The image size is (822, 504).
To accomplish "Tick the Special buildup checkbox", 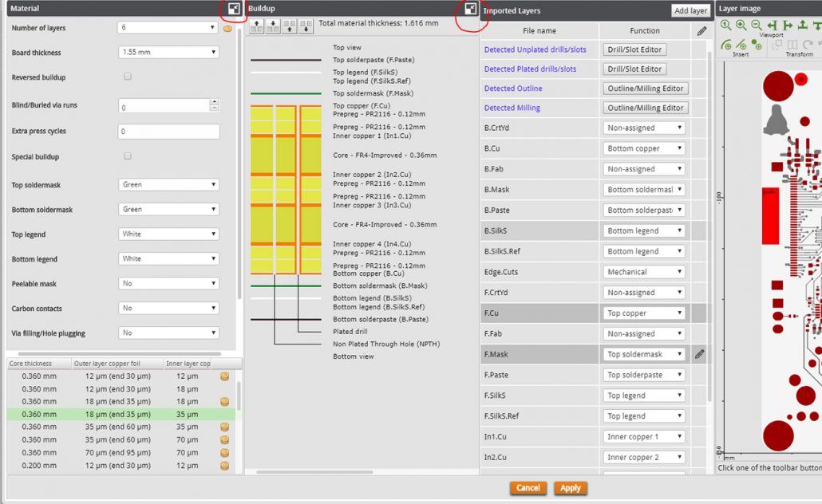I will pos(128,156).
